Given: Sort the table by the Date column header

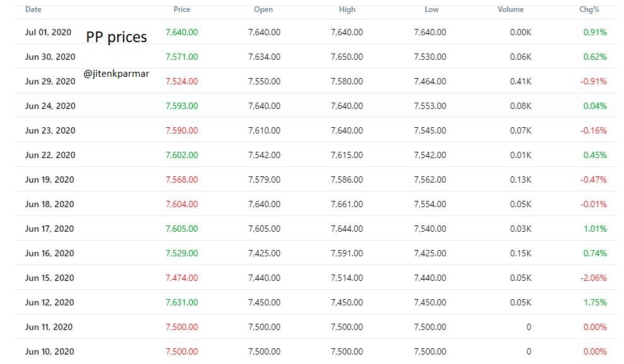Looking at the screenshot, I should (33, 9).
